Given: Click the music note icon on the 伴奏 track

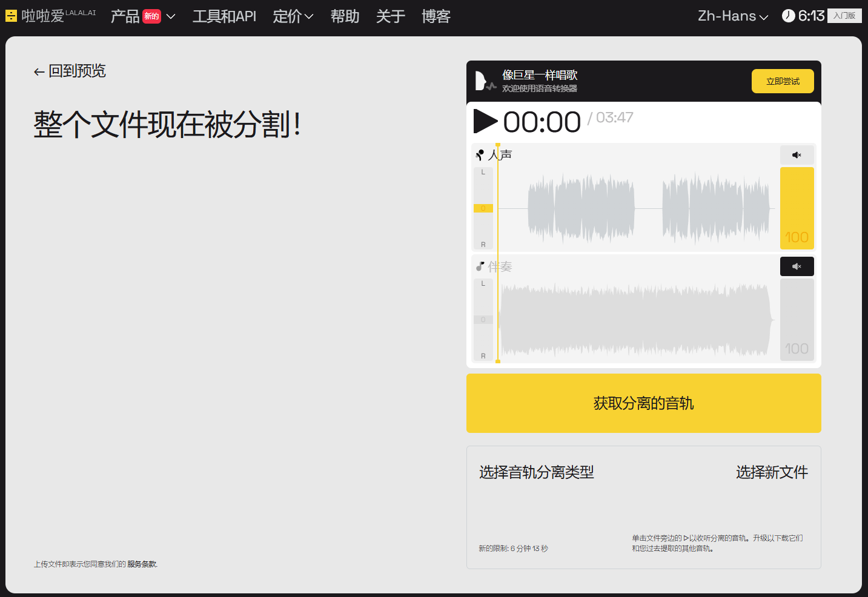Looking at the screenshot, I should coord(480,266).
